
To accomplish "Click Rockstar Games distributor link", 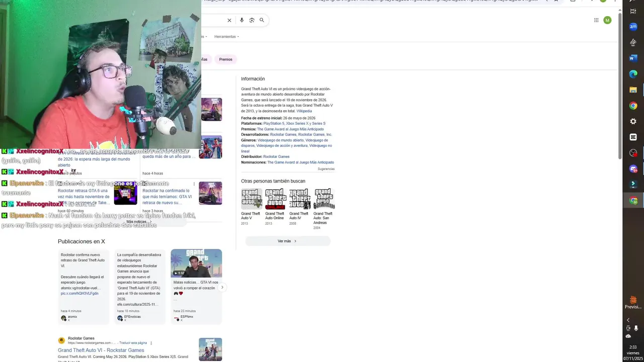I will coord(276,157).
